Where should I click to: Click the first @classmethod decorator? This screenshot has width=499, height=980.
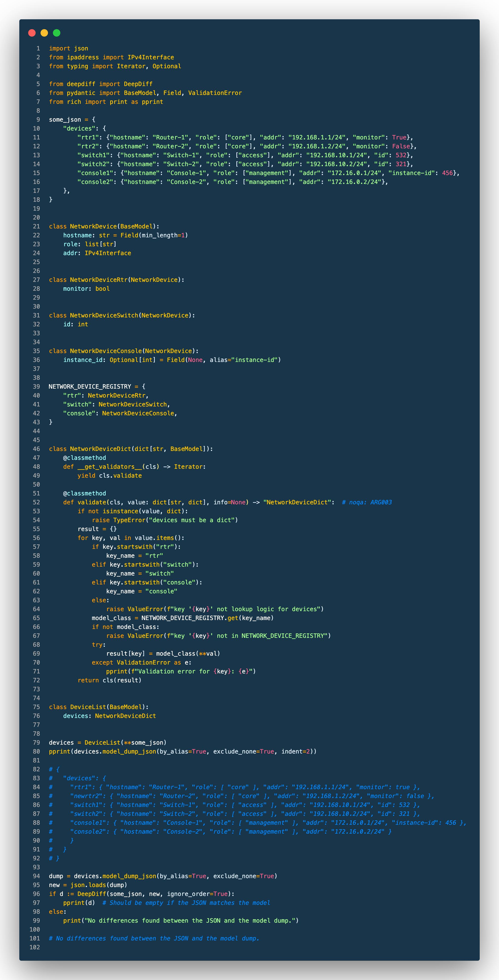pyautogui.click(x=85, y=458)
